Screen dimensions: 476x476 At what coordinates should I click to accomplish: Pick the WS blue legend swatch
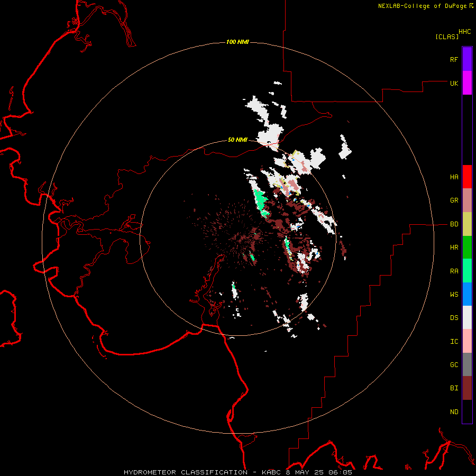[x=467, y=294]
